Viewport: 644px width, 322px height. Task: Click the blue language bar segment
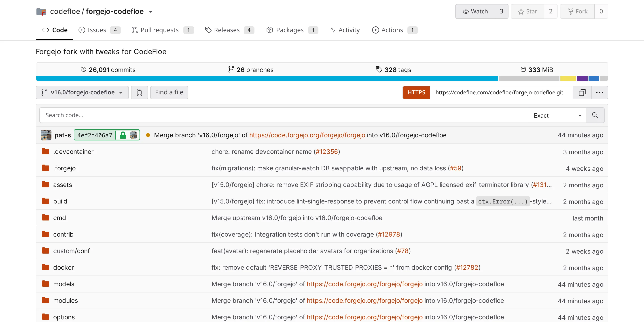pos(267,78)
